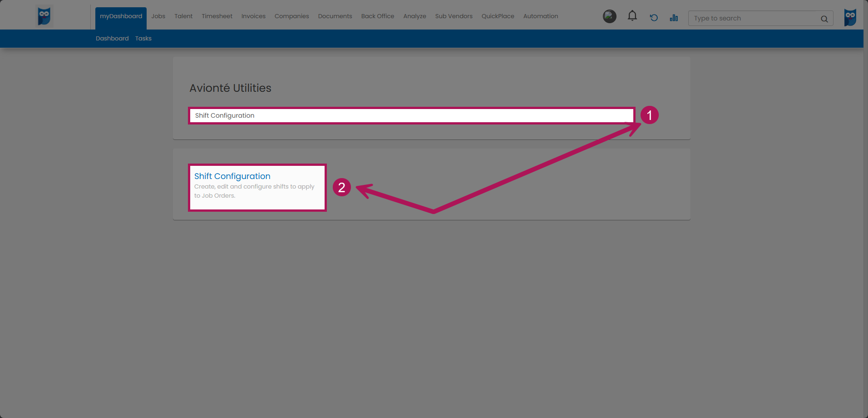Click the recent history refresh icon
This screenshot has height=418, width=868.
click(x=653, y=18)
